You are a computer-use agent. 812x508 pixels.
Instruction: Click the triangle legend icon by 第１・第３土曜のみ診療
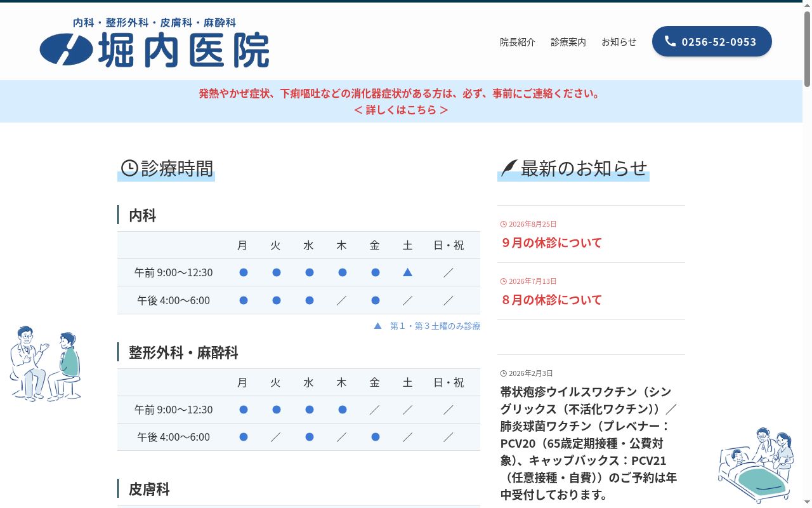pos(377,326)
